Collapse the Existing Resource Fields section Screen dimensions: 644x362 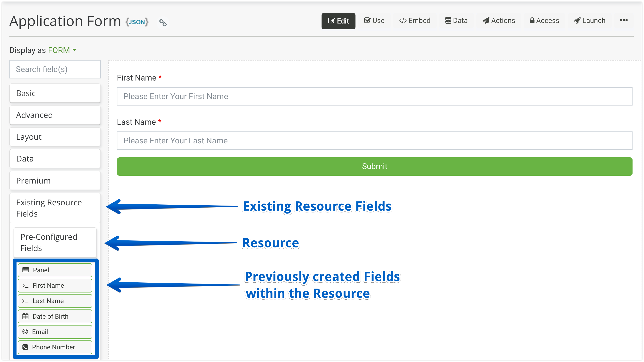(x=55, y=208)
